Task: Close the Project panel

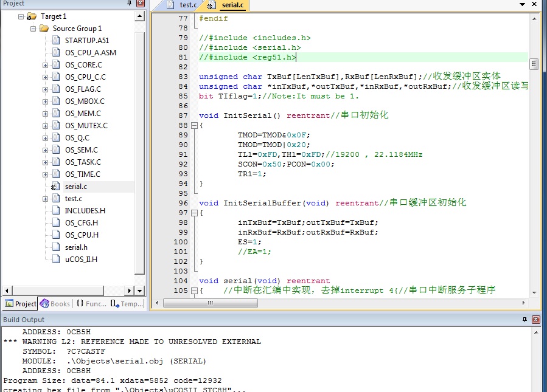Action: [x=140, y=3]
